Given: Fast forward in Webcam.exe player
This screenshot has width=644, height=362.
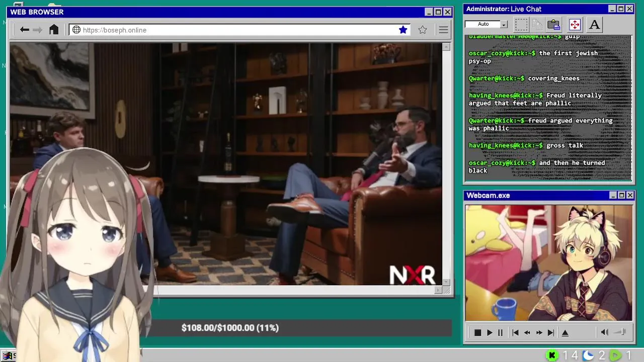Looking at the screenshot, I should (x=539, y=332).
